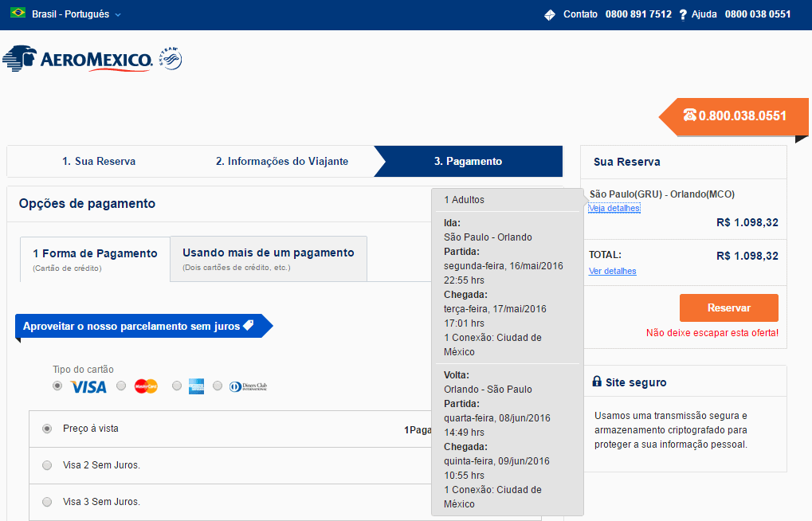The image size is (812, 521).
Task: Open the Contato link
Action: click(580, 14)
